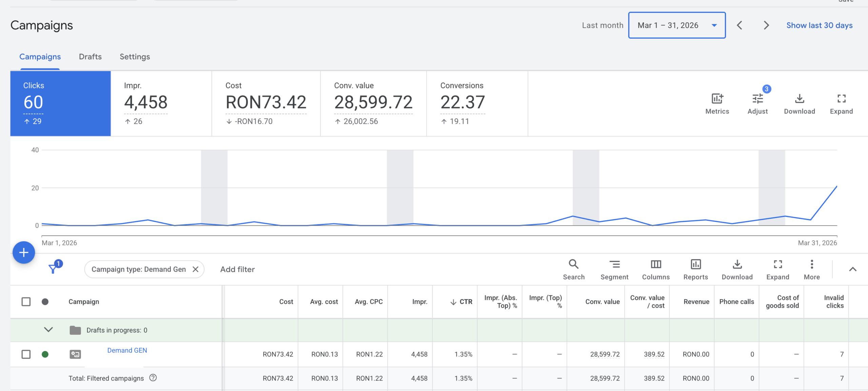Click the green status dot of Demand GEN
The height and width of the screenshot is (391, 868).
coord(45,354)
